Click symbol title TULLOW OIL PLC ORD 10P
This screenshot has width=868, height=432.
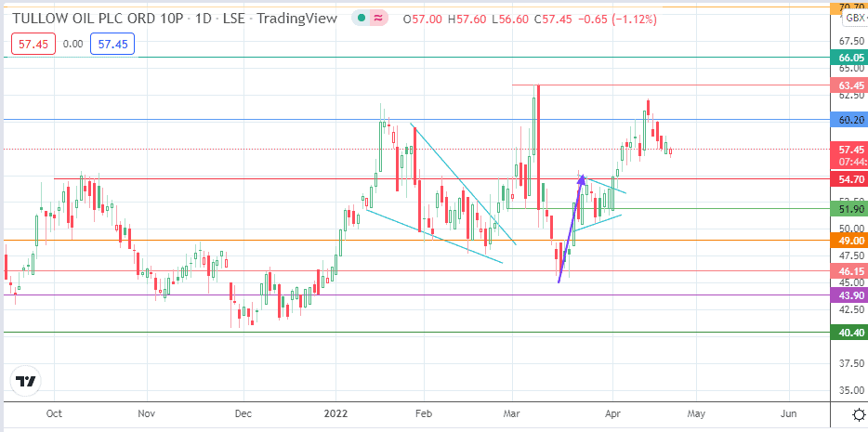coord(98,19)
